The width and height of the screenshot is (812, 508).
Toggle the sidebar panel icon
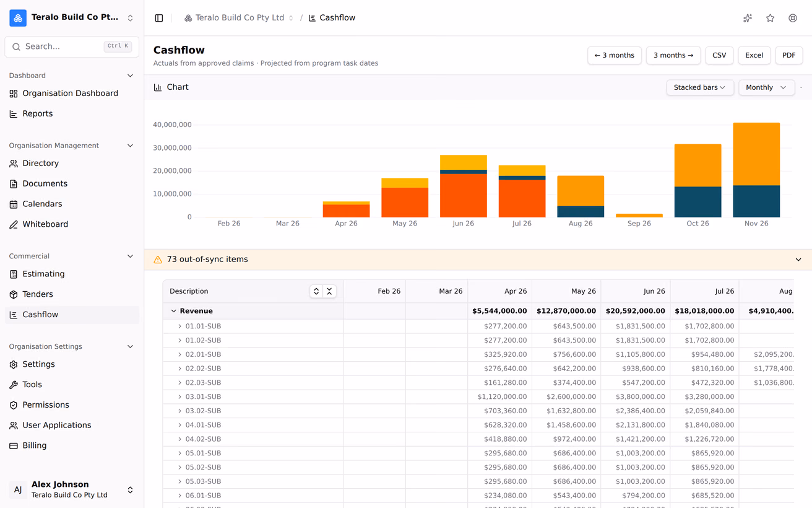pyautogui.click(x=159, y=18)
